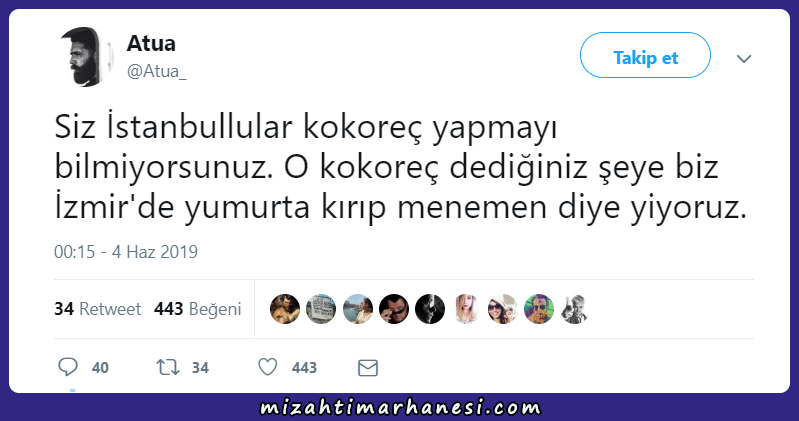Open liker avatar with green background
Viewport: 799px width, 421px height.
[x=539, y=309]
